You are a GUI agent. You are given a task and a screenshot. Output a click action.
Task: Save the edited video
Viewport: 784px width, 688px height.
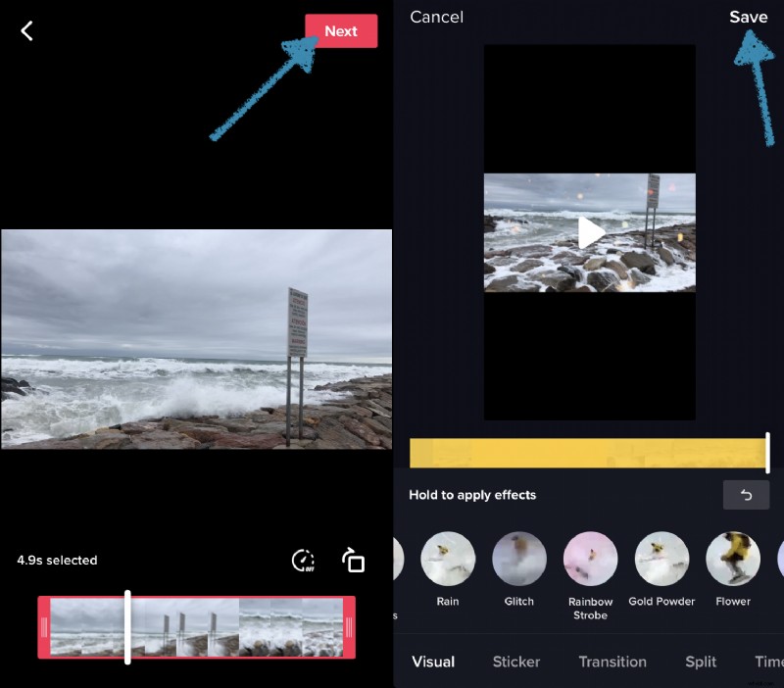[x=748, y=17]
